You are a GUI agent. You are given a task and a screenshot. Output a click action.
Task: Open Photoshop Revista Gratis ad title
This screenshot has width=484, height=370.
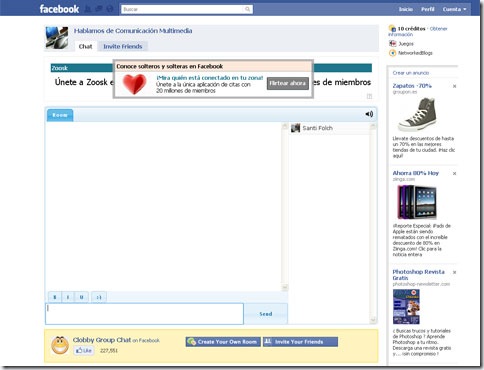[418, 275]
